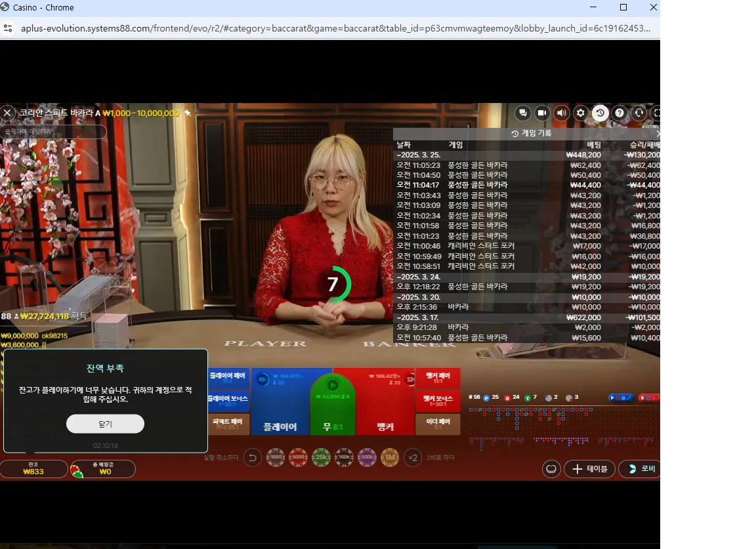This screenshot has height=549, width=756.
Task: Toggle the game history clock icon
Action: (600, 113)
